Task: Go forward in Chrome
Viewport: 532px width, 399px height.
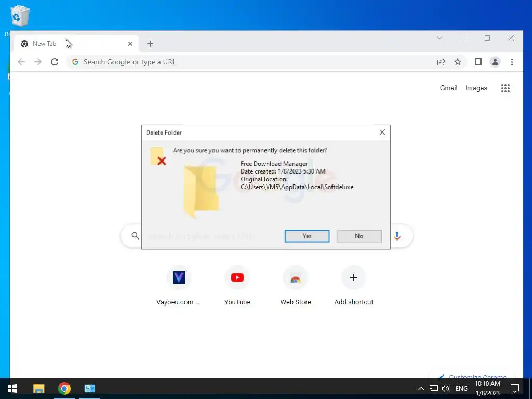Action: click(37, 62)
